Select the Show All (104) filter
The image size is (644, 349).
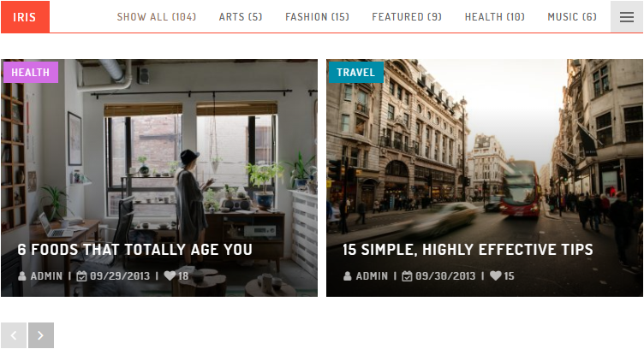(x=157, y=17)
